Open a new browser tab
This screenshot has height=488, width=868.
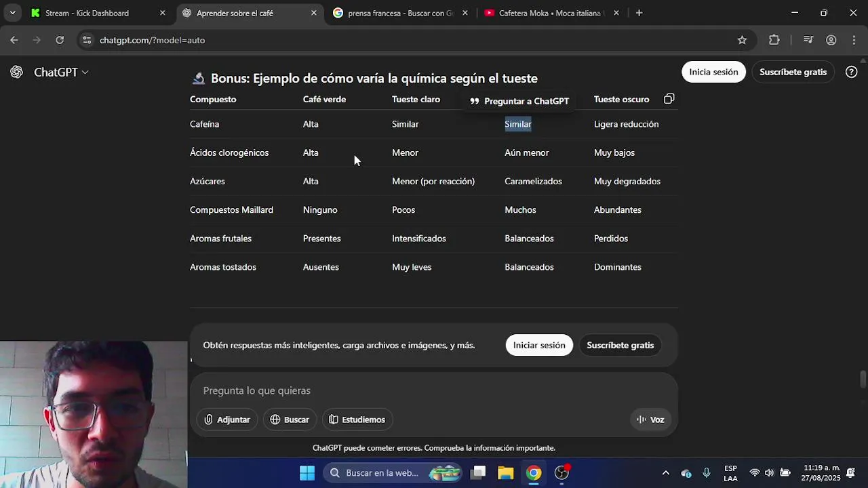[x=639, y=13]
